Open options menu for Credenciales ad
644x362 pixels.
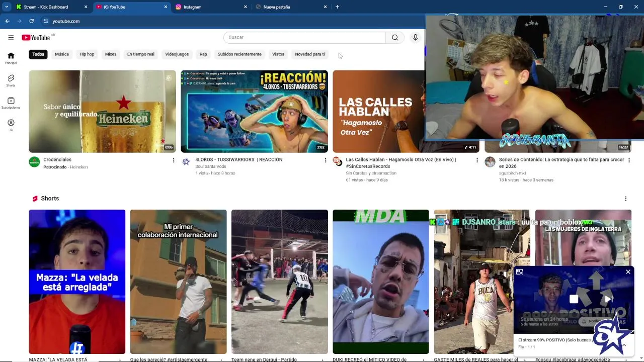[x=174, y=160]
